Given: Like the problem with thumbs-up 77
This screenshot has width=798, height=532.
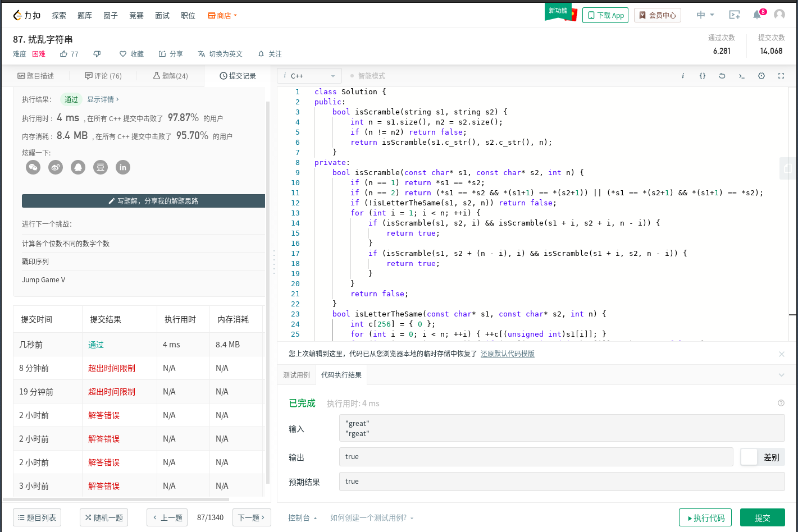Looking at the screenshot, I should (69, 54).
